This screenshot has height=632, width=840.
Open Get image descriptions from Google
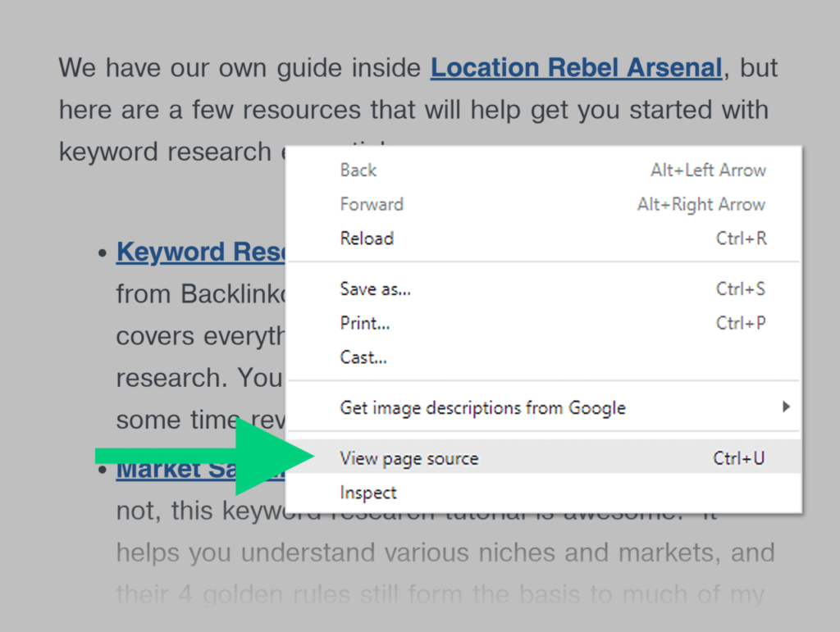pyautogui.click(x=482, y=407)
